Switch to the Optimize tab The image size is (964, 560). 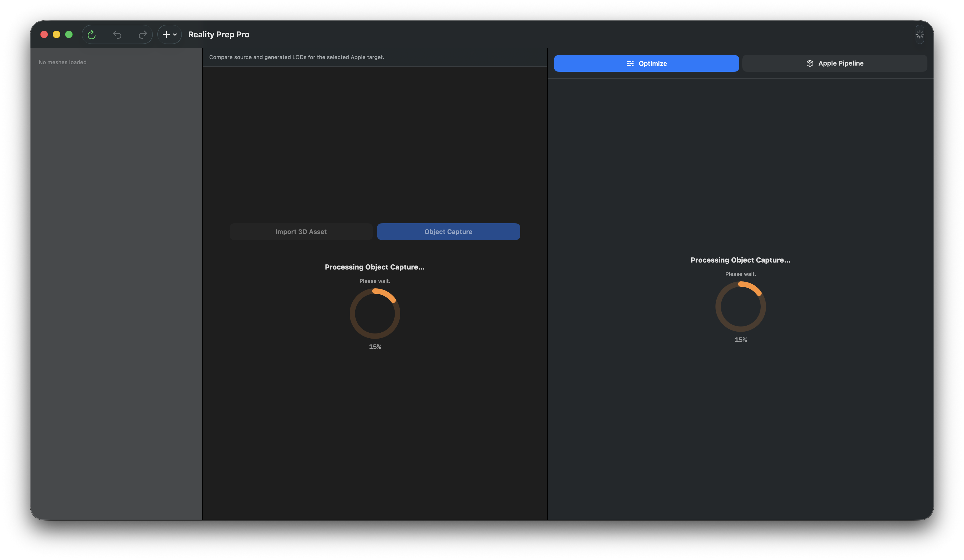[646, 63]
